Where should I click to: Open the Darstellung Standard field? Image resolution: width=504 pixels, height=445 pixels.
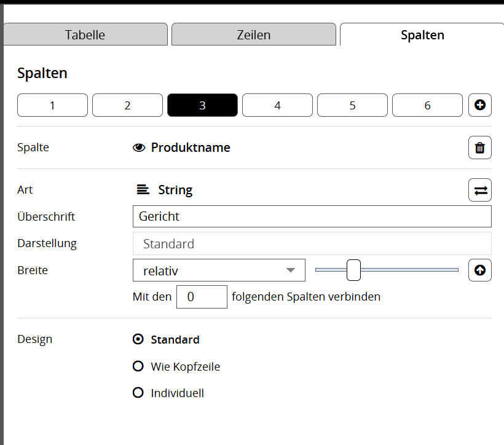pyautogui.click(x=312, y=243)
